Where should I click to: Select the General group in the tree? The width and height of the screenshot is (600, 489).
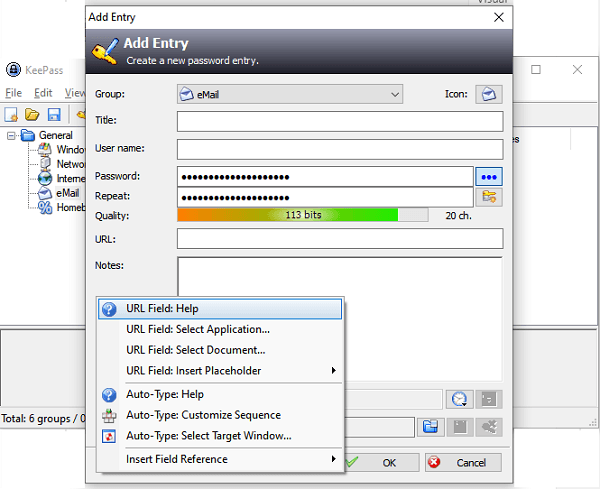[x=55, y=135]
